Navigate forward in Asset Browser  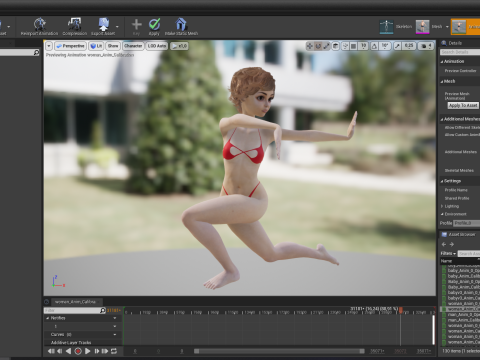tap(452, 244)
